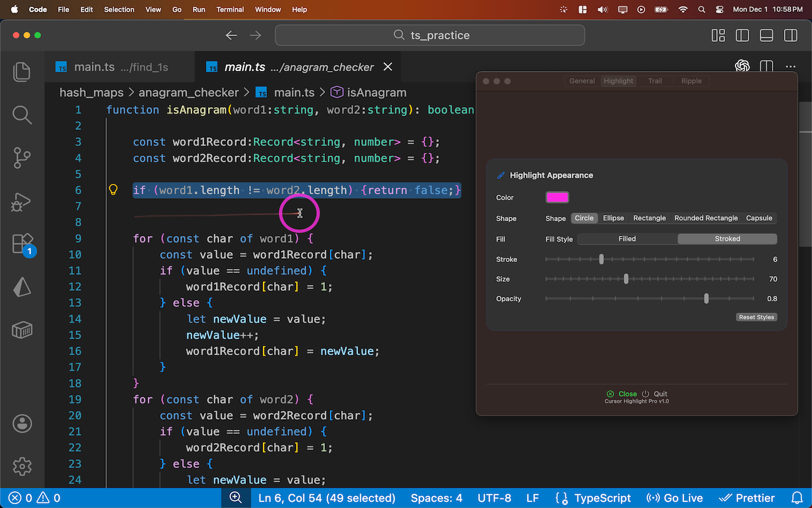Open the pink highlight color swatch
Screen dimensions: 812x508
pyautogui.click(x=557, y=197)
